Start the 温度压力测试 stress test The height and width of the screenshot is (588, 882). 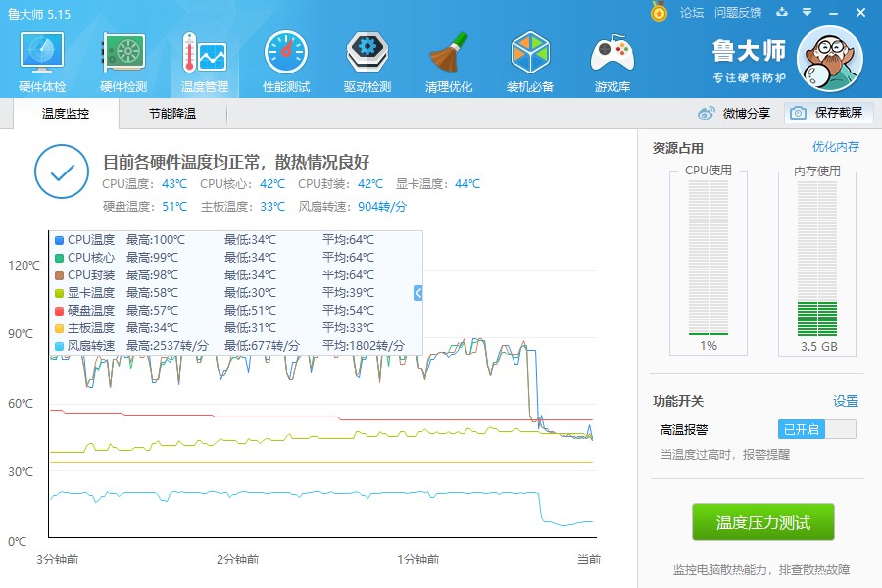tap(762, 522)
